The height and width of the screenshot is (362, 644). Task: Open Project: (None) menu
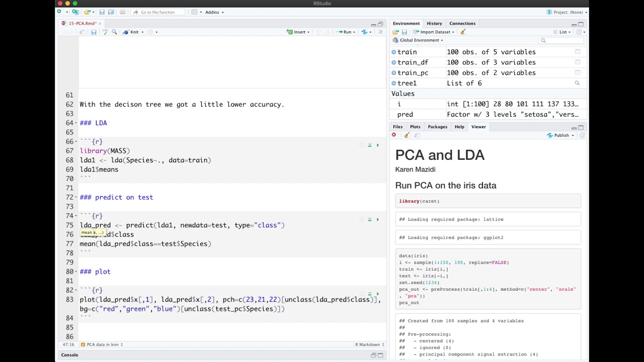pos(567,12)
